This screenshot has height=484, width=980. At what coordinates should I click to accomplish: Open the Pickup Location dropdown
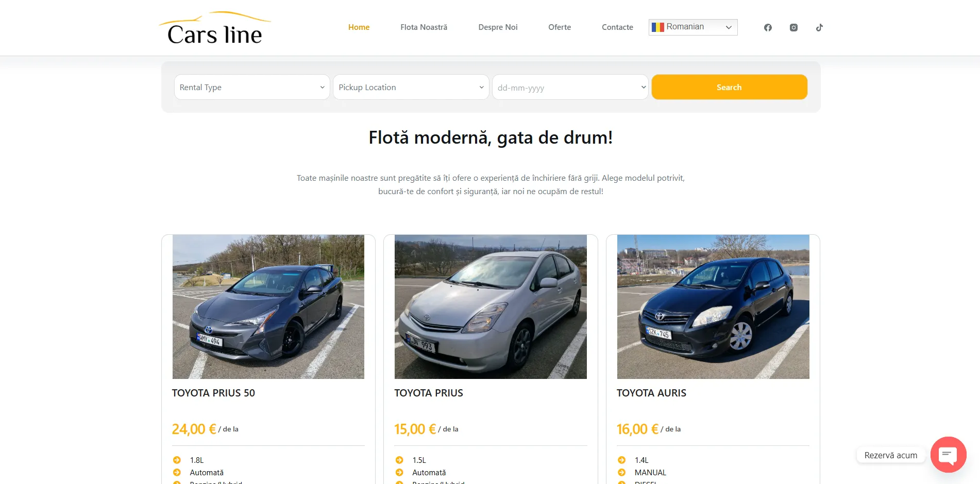411,87
